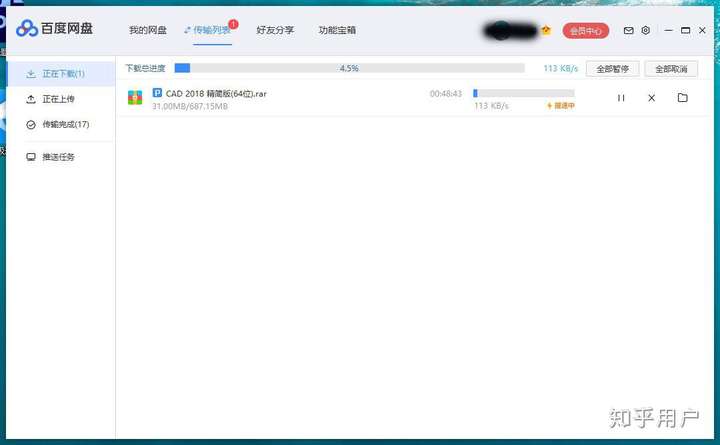Click the CAD file download progress bar
Image resolution: width=720 pixels, height=445 pixels.
point(523,93)
